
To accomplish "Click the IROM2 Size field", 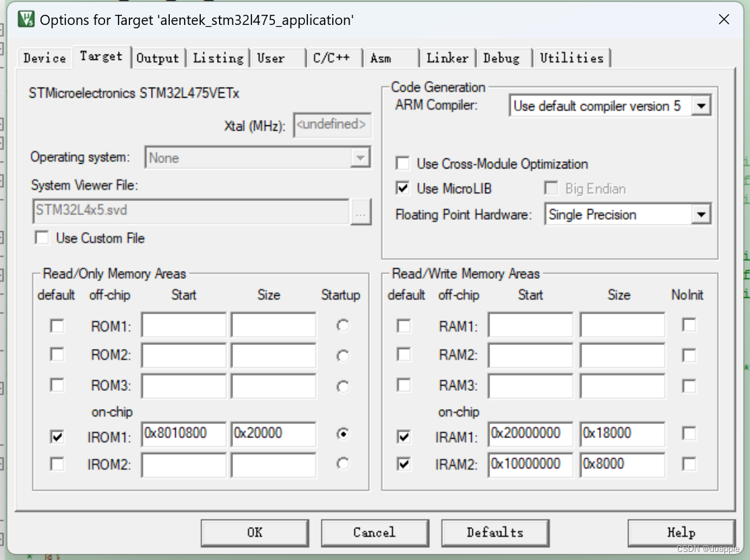I will [273, 465].
